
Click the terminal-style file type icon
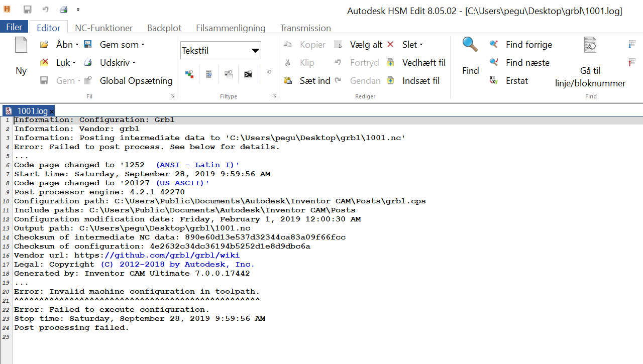248,74
